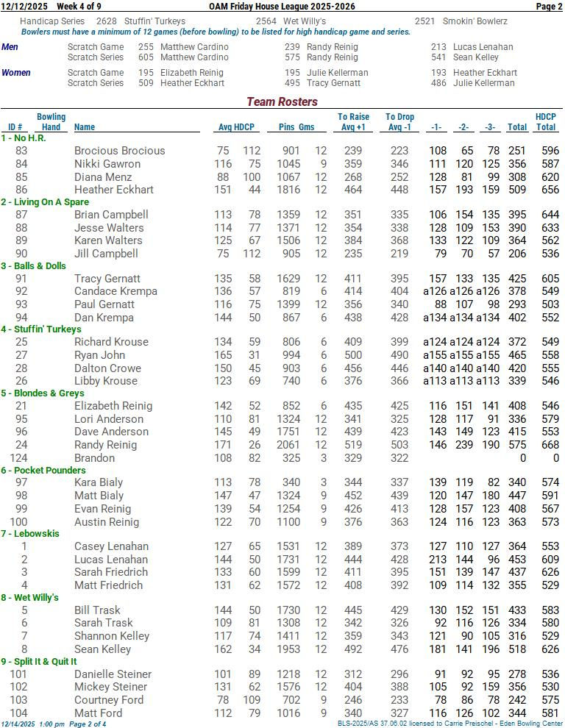This screenshot has width=565, height=728.
Task: Click the '4 - Stuffin' Turkeys' team heading
Action: pos(41,329)
